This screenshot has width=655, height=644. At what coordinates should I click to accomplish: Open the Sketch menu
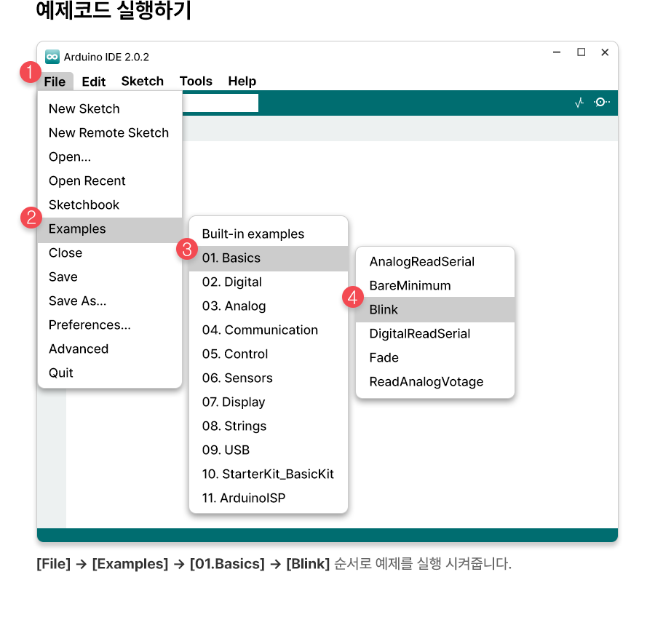click(142, 82)
